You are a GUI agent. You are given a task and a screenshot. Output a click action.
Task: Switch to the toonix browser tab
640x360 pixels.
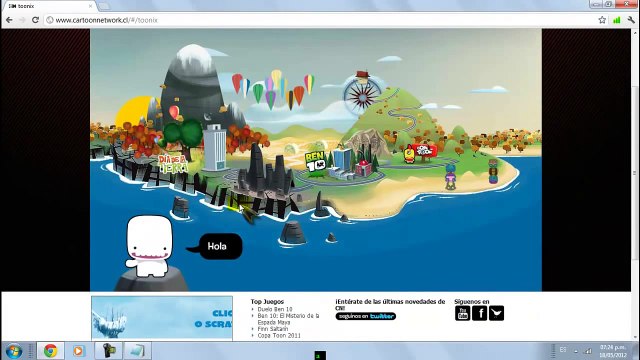(x=49, y=6)
